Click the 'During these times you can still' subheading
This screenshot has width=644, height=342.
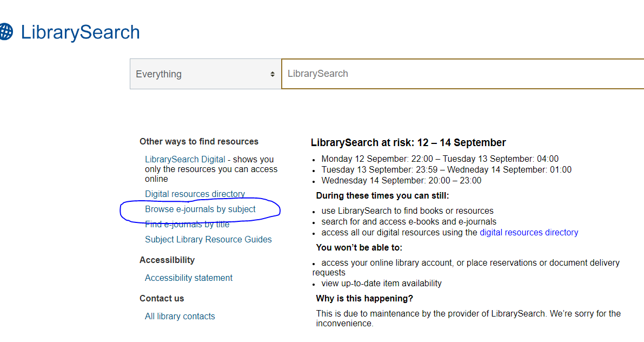tap(382, 196)
